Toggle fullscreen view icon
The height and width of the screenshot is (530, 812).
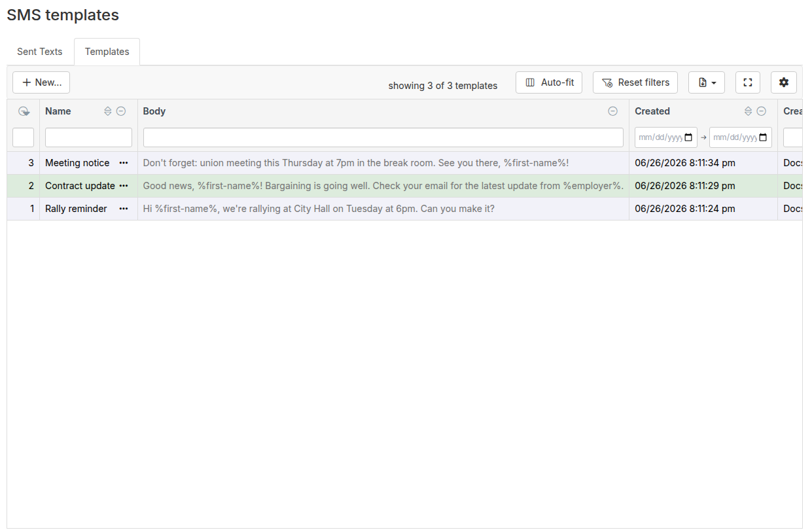pyautogui.click(x=748, y=82)
